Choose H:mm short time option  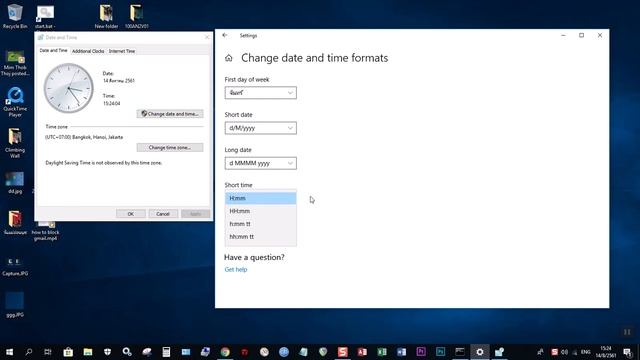[x=260, y=198]
